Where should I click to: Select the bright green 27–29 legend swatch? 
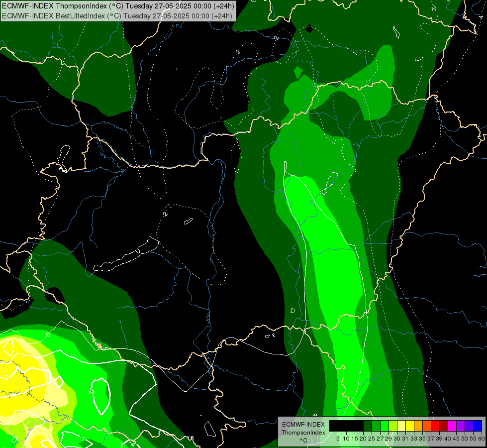coord(385,426)
